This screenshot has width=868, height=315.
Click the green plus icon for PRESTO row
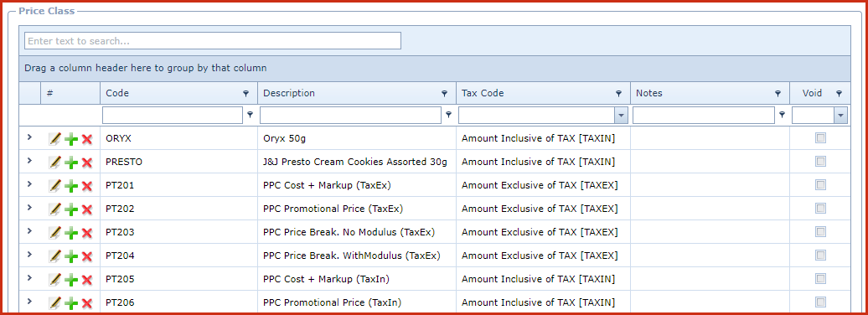[x=71, y=163]
